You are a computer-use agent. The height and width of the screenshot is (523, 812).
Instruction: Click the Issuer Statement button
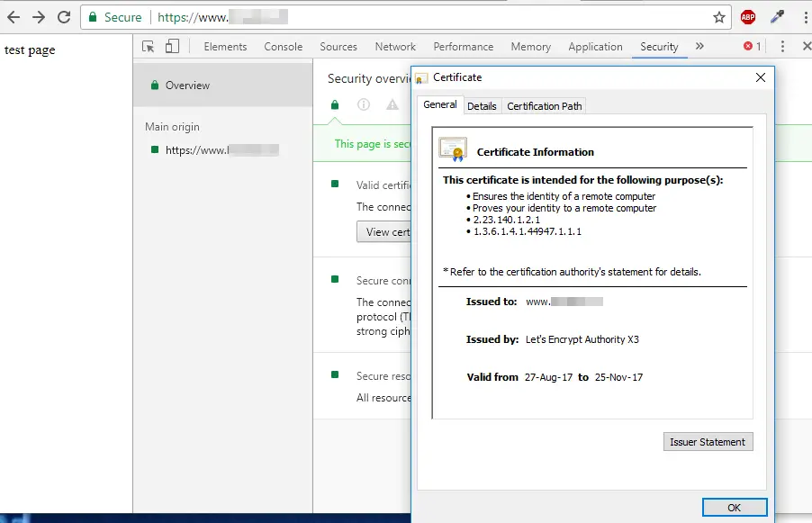708,442
